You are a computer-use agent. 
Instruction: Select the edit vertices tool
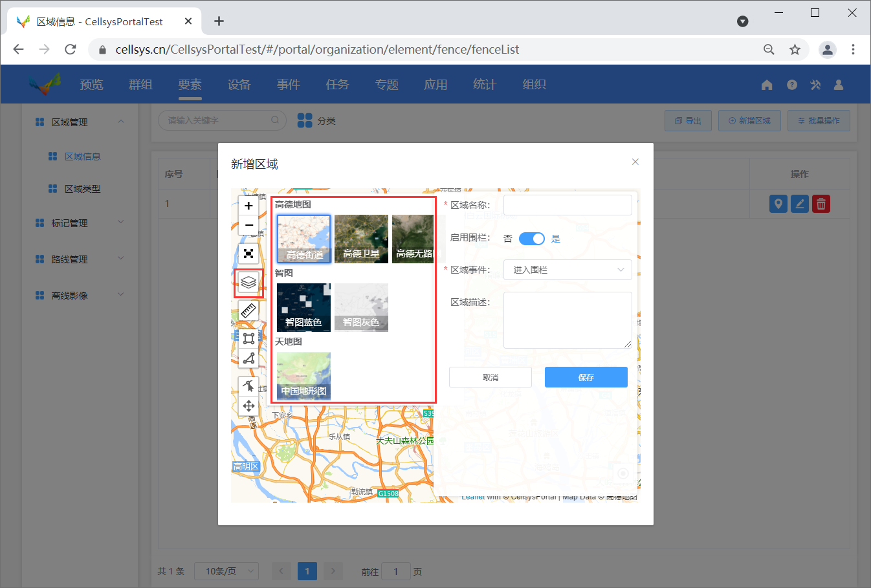pyautogui.click(x=248, y=386)
